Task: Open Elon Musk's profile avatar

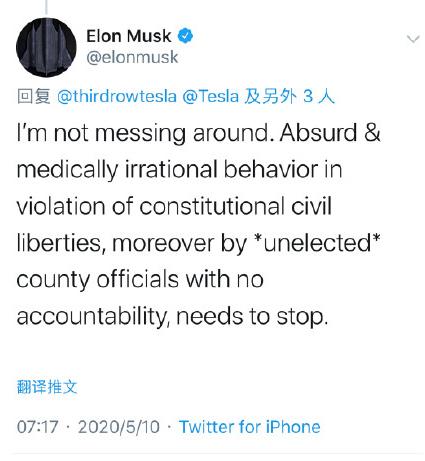Action: pyautogui.click(x=46, y=47)
